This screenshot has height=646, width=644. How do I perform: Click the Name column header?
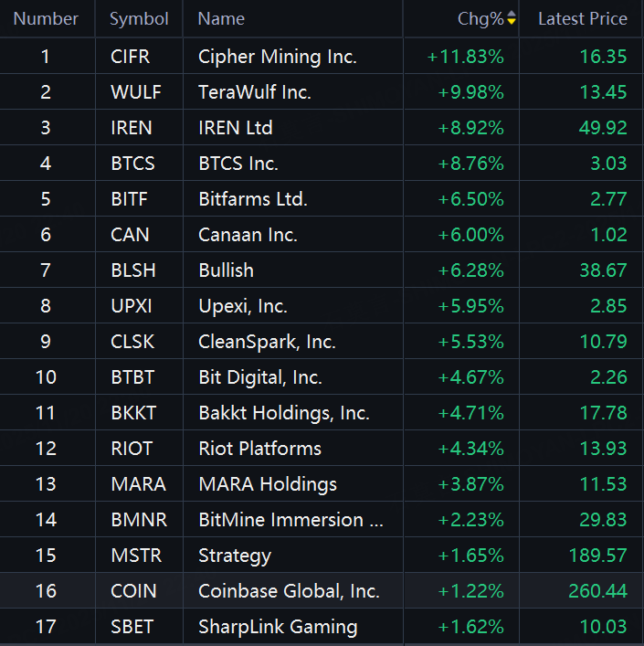(x=221, y=18)
